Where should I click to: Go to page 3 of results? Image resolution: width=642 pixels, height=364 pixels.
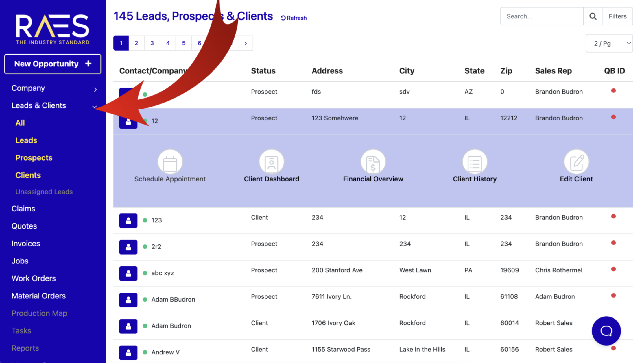point(152,43)
